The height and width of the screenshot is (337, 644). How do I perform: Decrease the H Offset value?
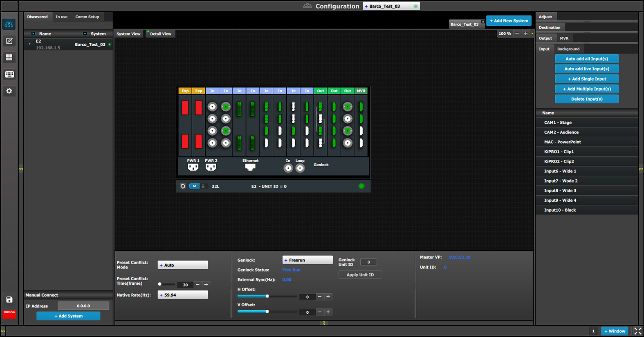[320, 297]
